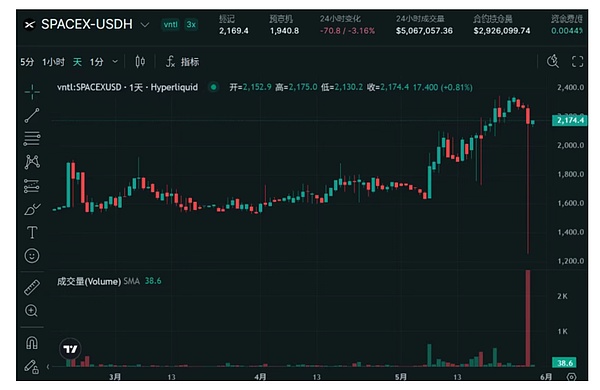Click the 5月 date axis label
The width and height of the screenshot is (600, 390).
[x=401, y=377]
